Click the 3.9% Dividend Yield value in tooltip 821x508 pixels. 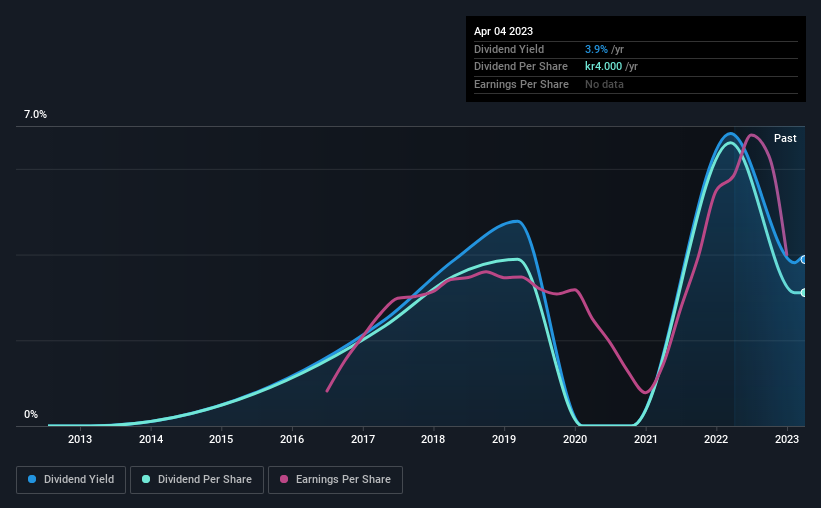596,49
